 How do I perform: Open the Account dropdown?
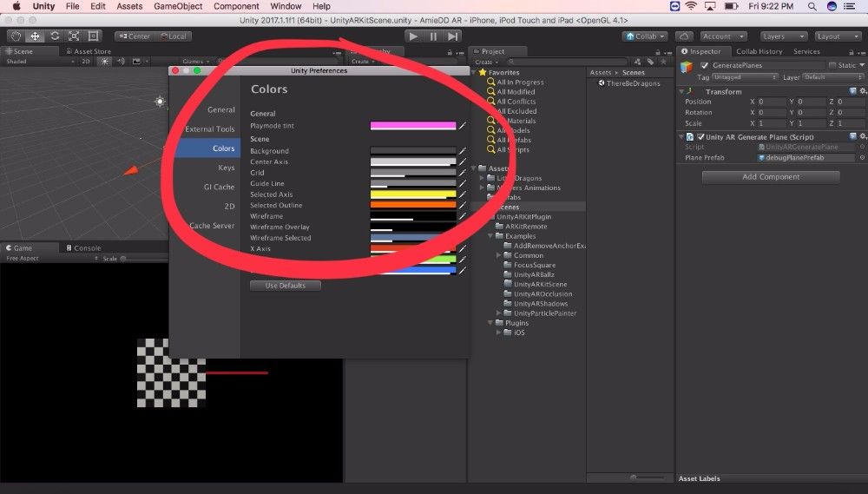[723, 36]
